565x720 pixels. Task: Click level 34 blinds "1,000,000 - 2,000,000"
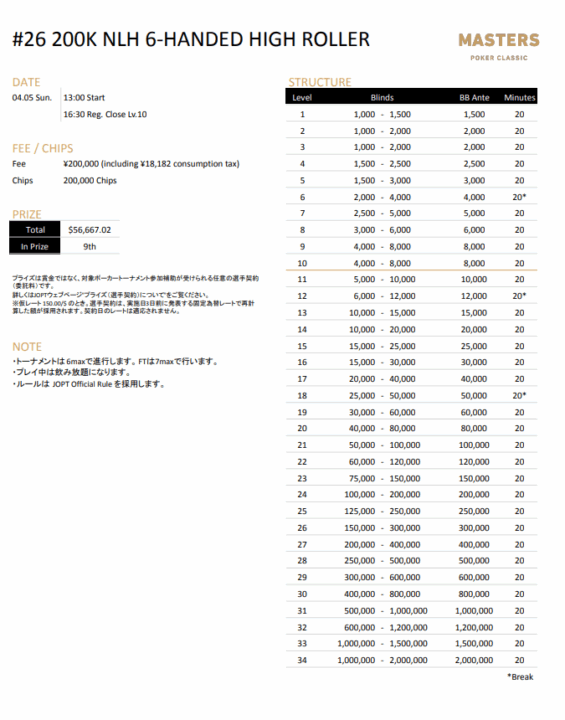(382, 660)
